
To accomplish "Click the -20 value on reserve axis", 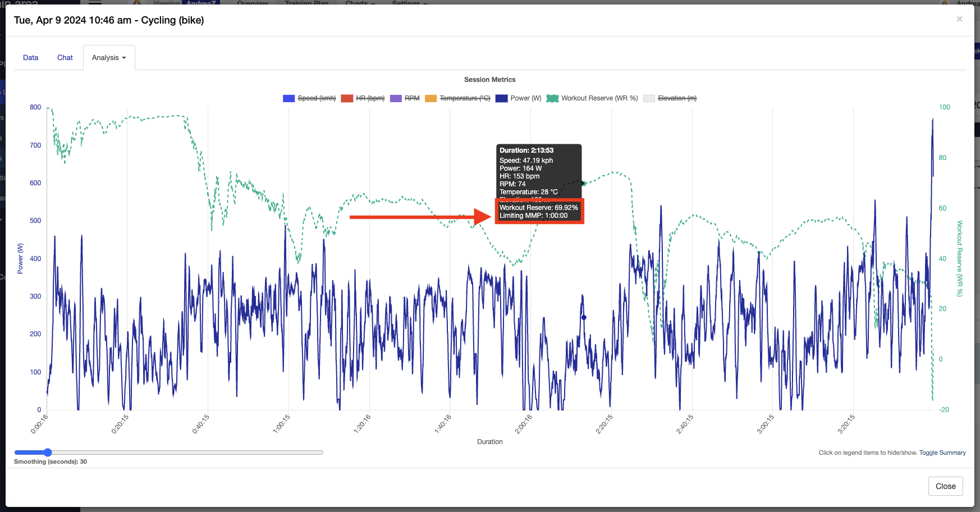I will click(x=944, y=410).
